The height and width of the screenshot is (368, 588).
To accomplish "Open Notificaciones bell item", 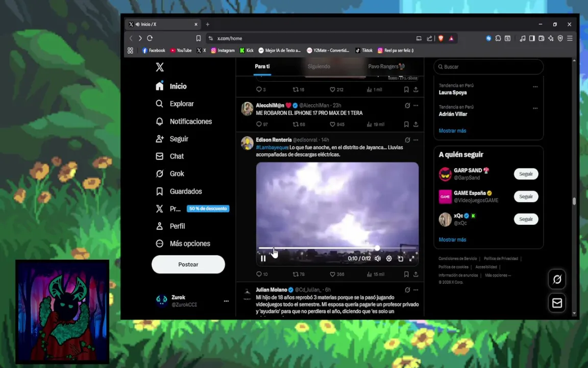I will [184, 121].
